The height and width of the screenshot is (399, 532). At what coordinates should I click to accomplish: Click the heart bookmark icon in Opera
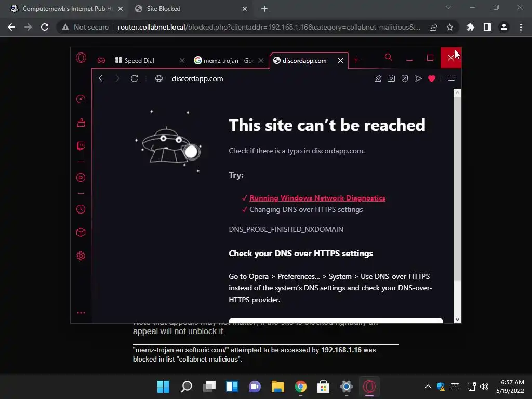tap(432, 78)
